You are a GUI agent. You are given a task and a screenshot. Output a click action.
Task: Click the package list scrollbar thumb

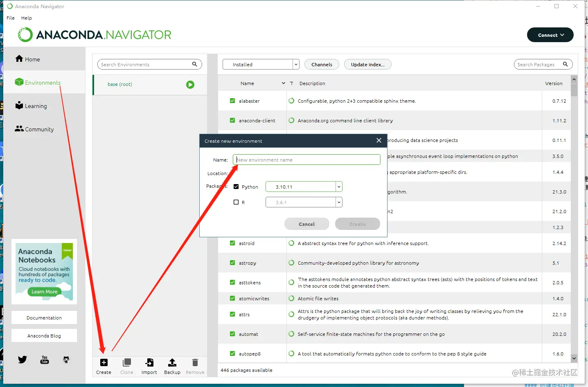click(x=574, y=90)
